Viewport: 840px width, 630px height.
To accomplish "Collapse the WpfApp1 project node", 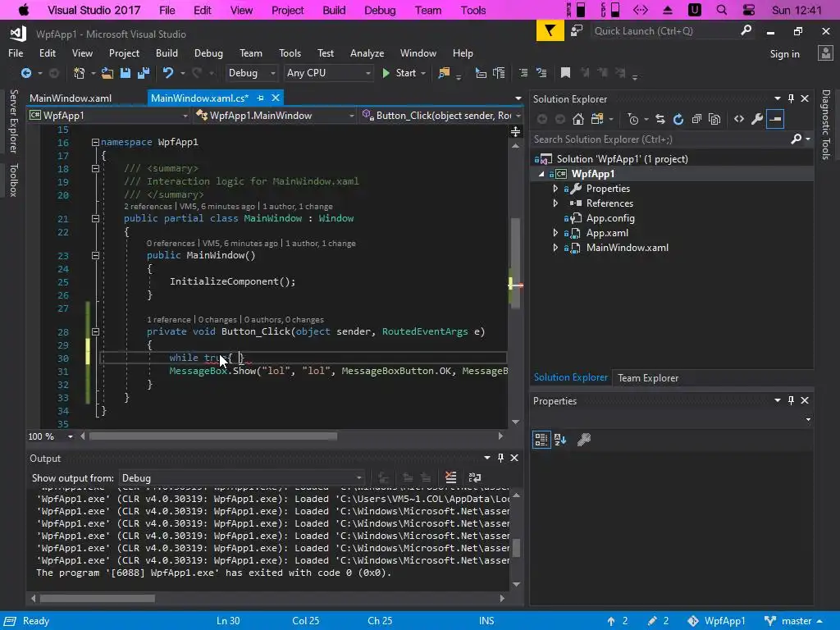I will (541, 174).
